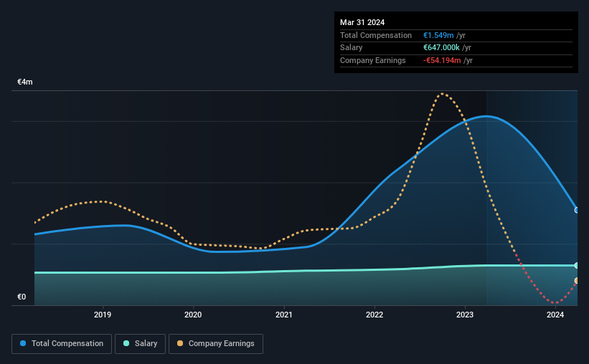Image resolution: width=589 pixels, height=364 pixels.
Task: Click the 2023 x-axis label
Action: (465, 315)
